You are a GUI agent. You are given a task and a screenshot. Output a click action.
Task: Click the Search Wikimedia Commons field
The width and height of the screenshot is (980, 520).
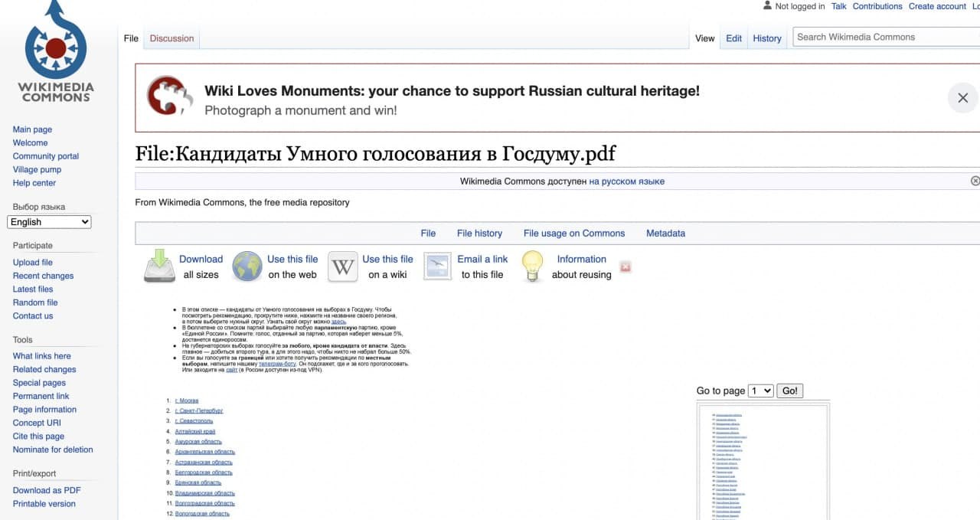pos(887,37)
